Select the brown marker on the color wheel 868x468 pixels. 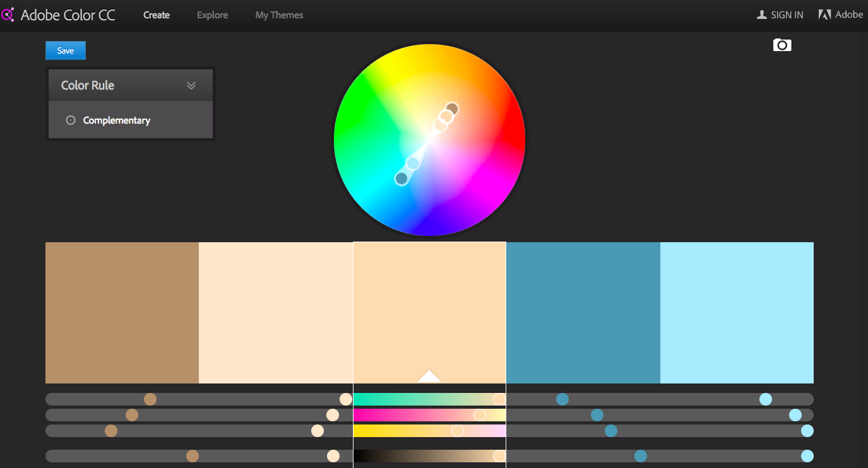click(451, 108)
